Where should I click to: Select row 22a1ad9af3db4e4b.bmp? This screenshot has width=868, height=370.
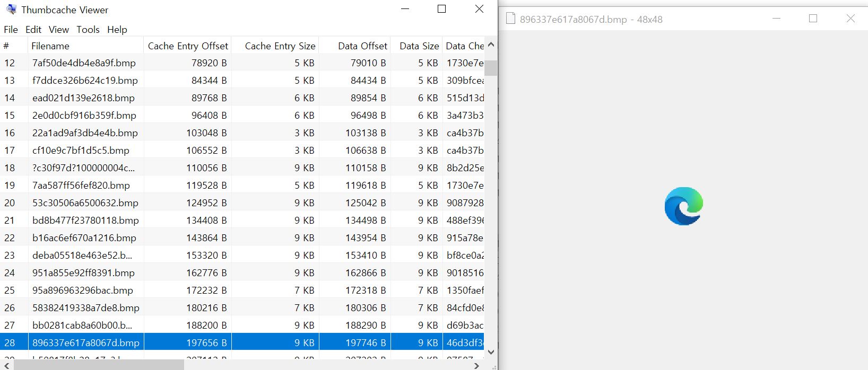click(x=242, y=133)
